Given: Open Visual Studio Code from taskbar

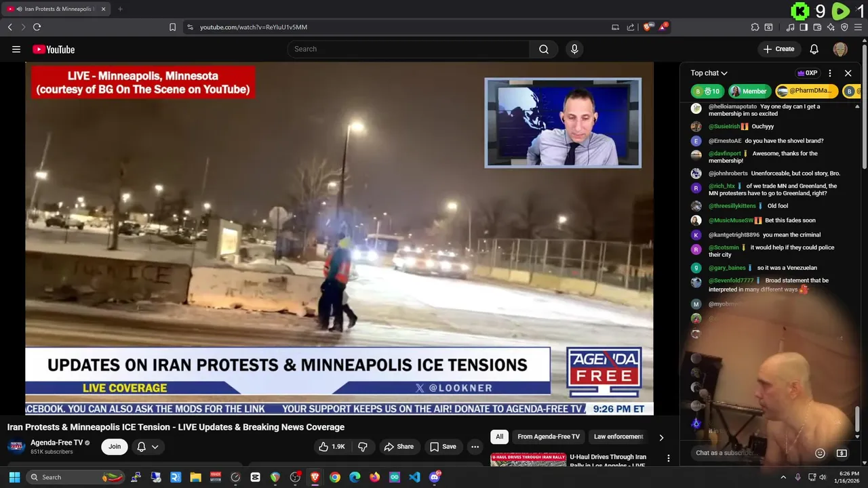Looking at the screenshot, I should 414,477.
